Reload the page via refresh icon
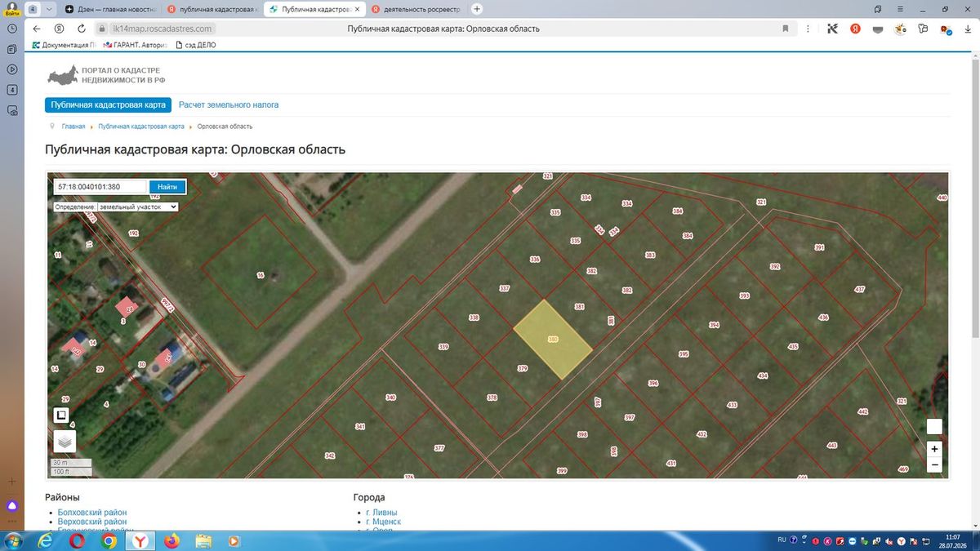 82,29
